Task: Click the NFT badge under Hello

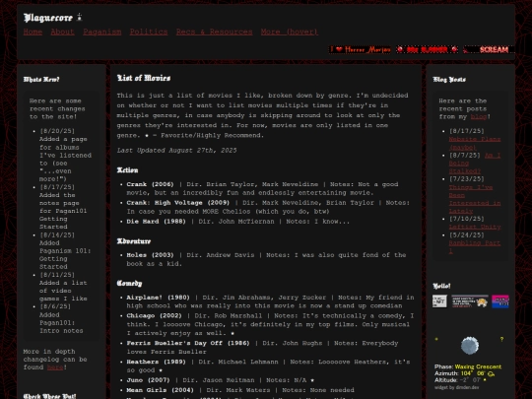Action: pyautogui.click(x=439, y=301)
